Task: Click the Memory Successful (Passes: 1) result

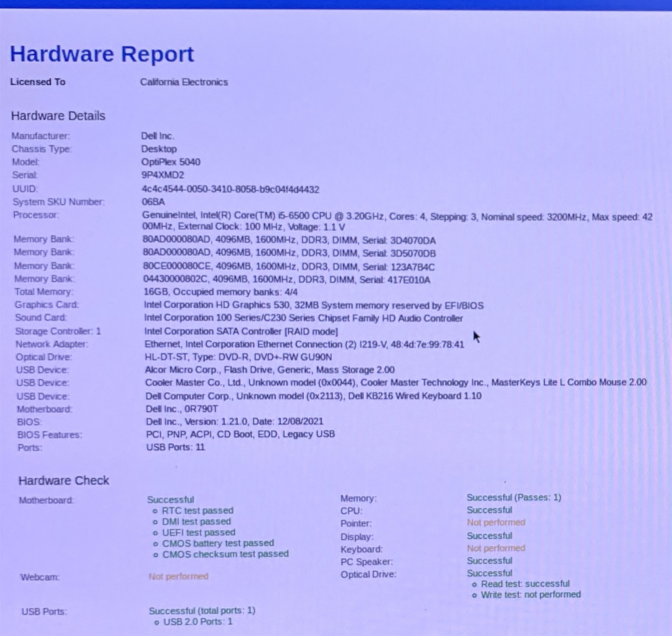Action: [514, 497]
